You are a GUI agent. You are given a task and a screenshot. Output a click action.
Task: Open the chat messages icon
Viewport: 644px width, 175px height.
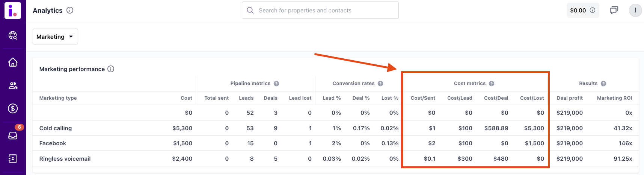614,10
